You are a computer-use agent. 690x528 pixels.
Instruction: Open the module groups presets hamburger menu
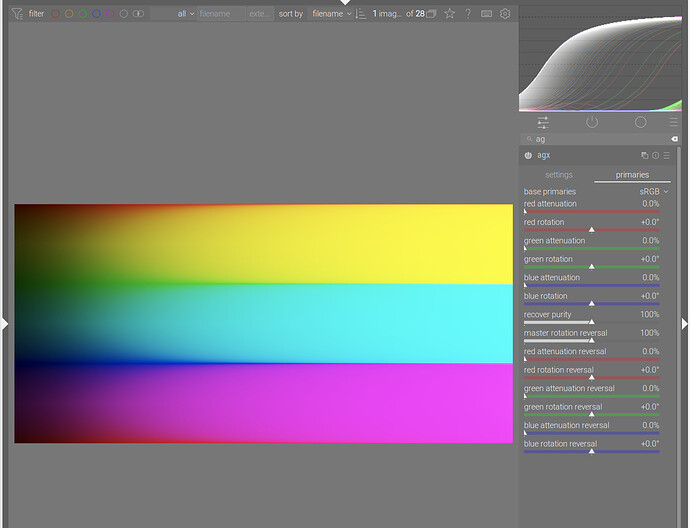pyautogui.click(x=674, y=122)
